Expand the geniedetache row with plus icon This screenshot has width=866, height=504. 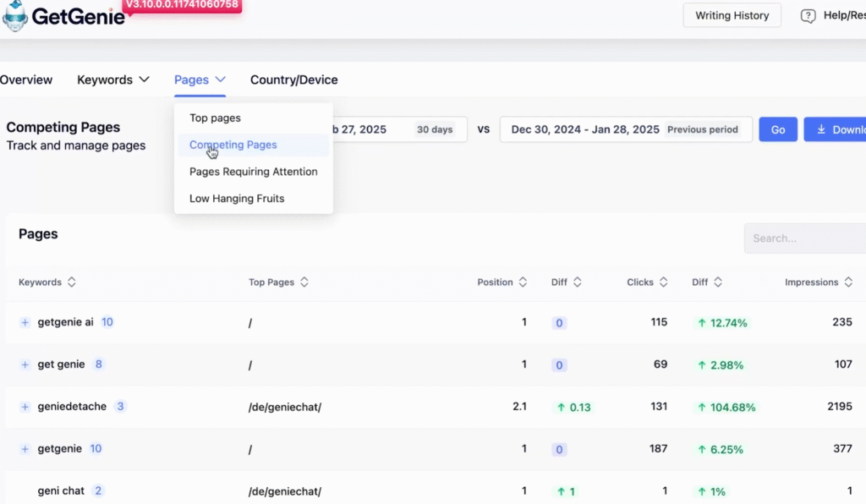(25, 407)
